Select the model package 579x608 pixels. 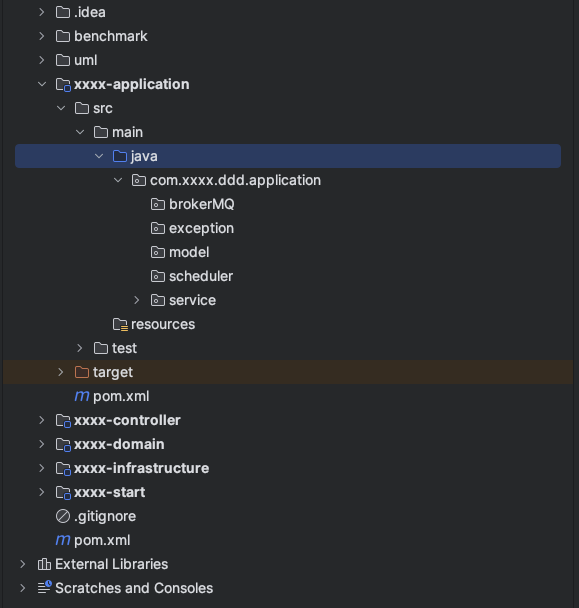[189, 252]
